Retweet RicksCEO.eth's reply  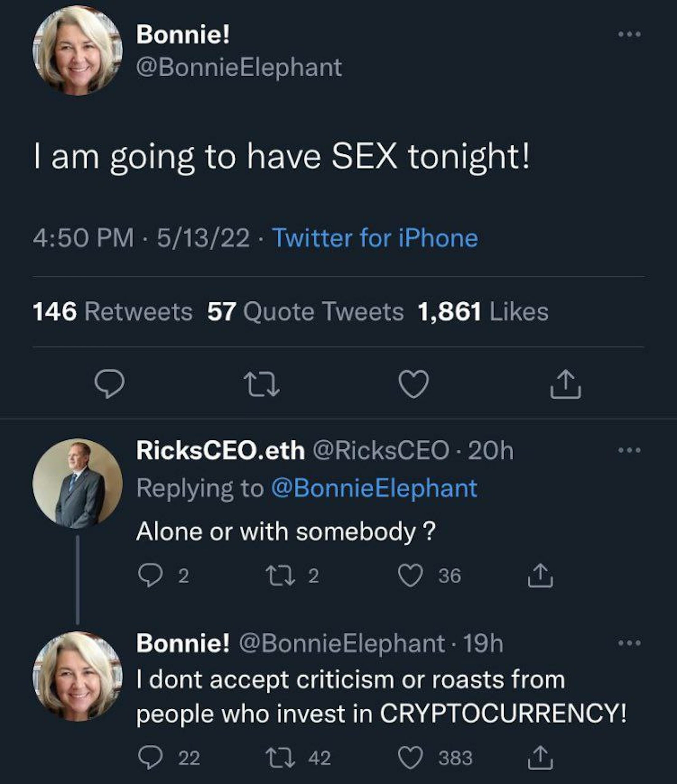click(x=280, y=575)
